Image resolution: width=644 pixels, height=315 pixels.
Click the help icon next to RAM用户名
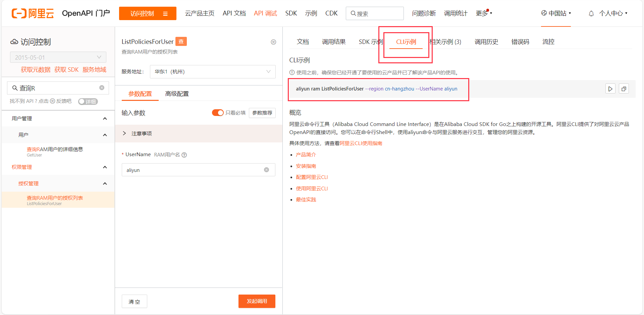coord(184,155)
